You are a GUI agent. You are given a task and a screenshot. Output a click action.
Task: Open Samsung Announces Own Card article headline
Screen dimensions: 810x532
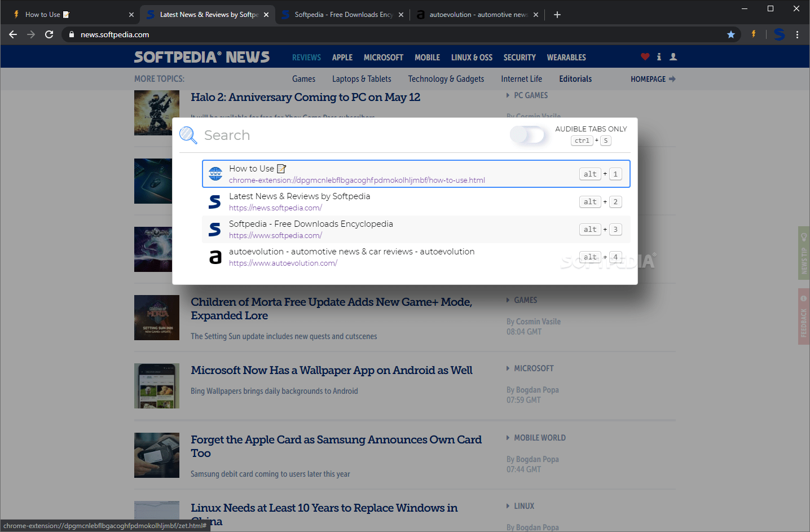[x=336, y=446]
